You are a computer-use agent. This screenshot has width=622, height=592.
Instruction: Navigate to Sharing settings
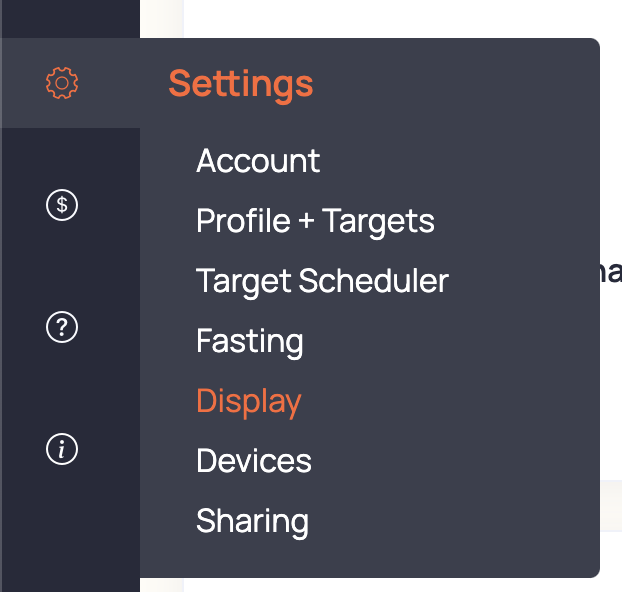pyautogui.click(x=252, y=522)
